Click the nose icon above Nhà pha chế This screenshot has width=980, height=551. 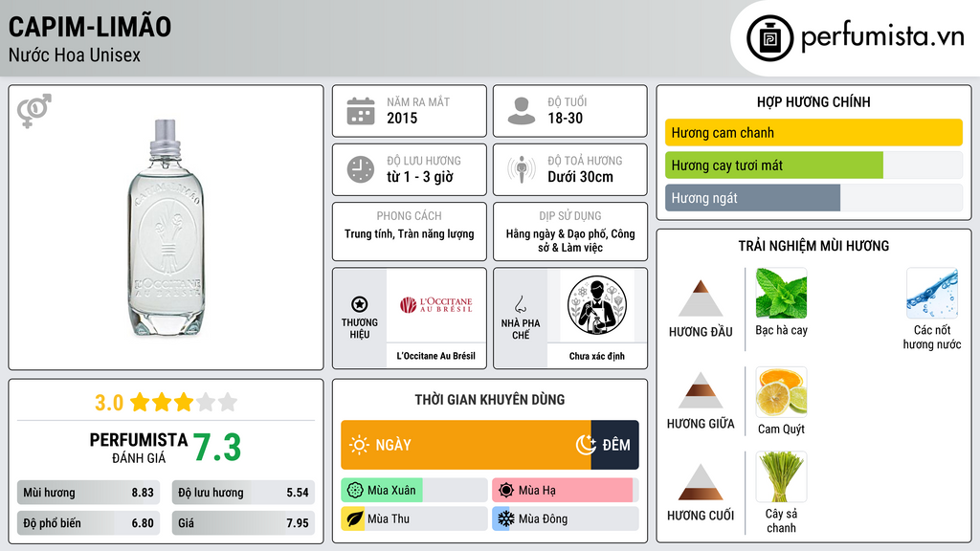point(520,304)
